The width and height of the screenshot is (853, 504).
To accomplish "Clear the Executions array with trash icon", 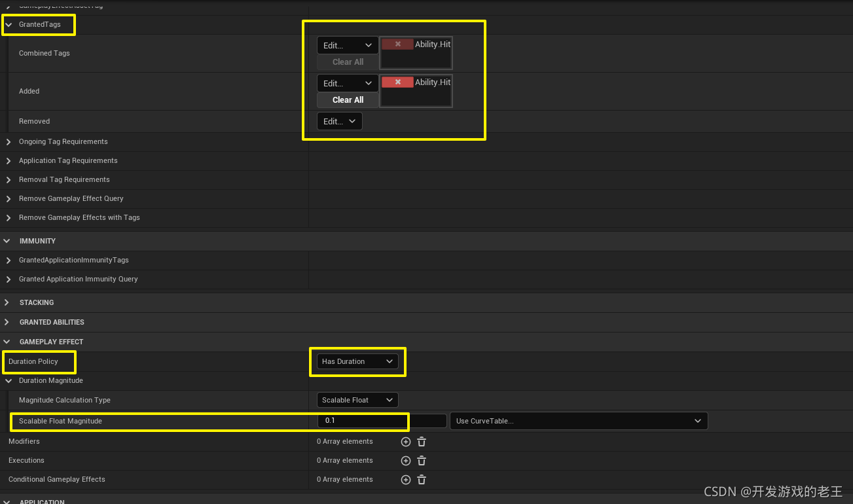I will coord(422,461).
